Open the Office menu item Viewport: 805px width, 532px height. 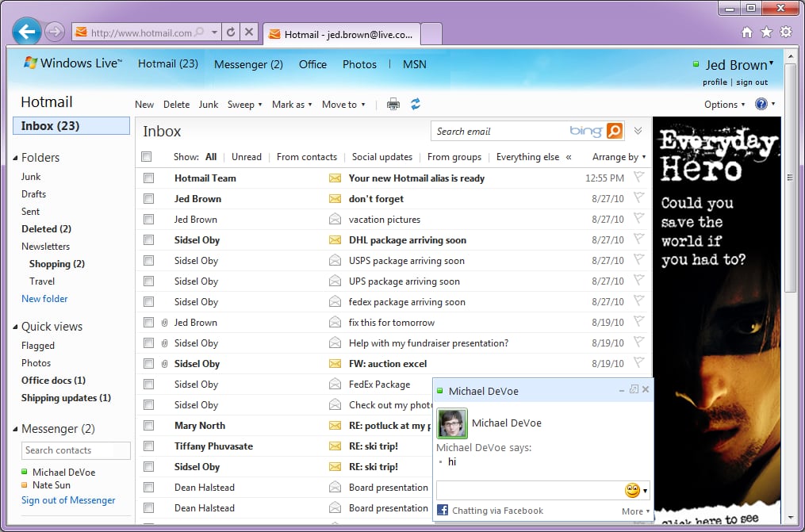[x=312, y=63]
